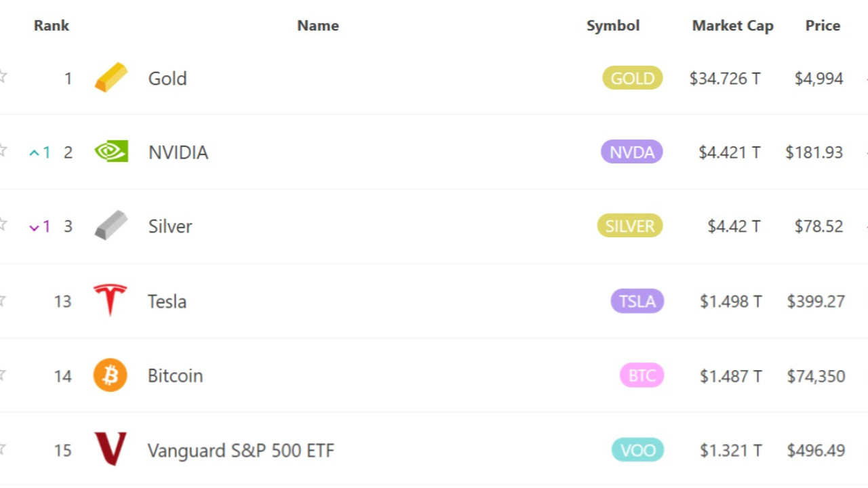This screenshot has height=488, width=868.
Task: Sort table by Market Cap header
Action: click(732, 26)
